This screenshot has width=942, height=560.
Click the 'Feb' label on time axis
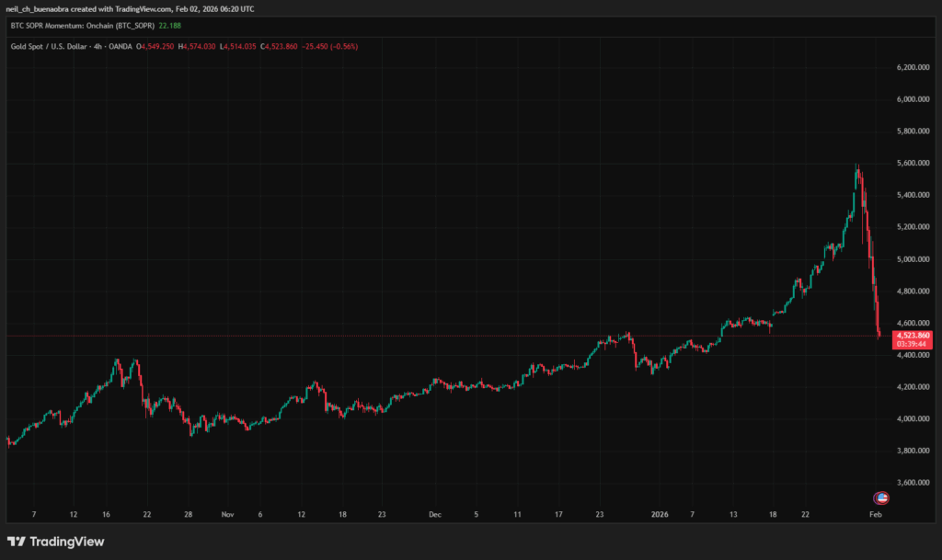(x=876, y=515)
